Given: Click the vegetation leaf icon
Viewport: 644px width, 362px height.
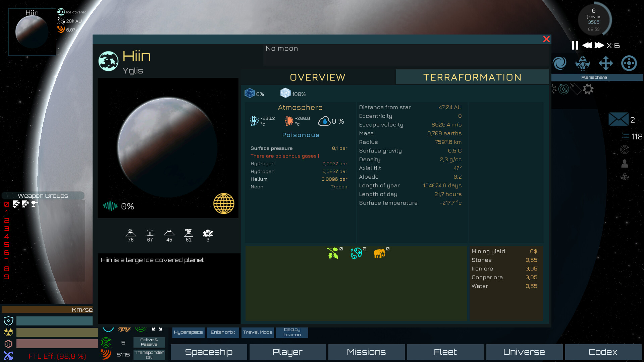Looking at the screenshot, I should [333, 253].
